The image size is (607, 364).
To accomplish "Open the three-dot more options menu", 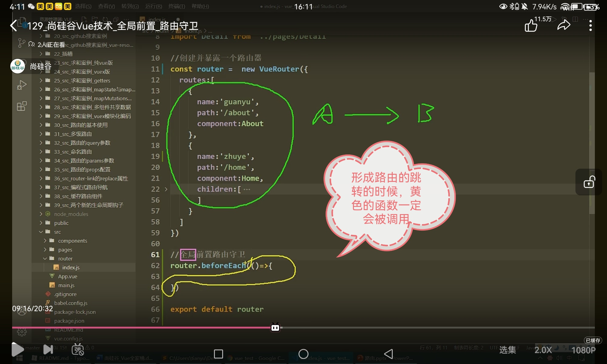I will click(x=590, y=26).
